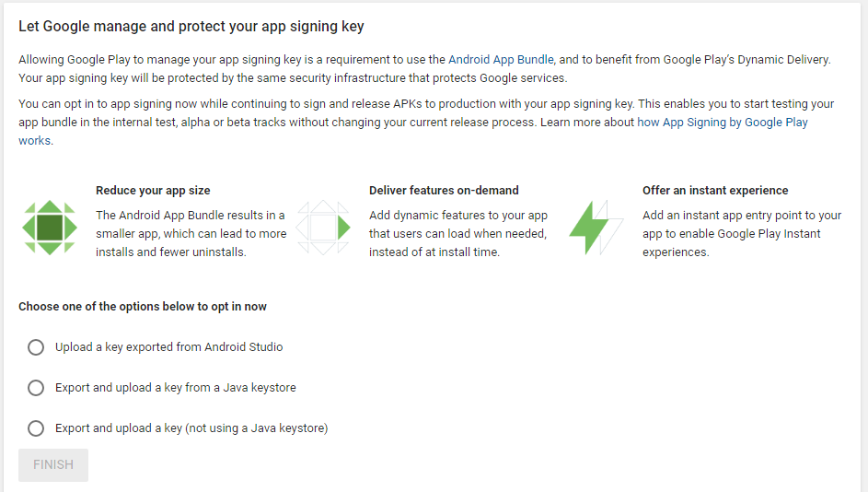Viewport: 868px width, 492px height.
Task: Click the green app bundle size icon
Action: point(50,228)
